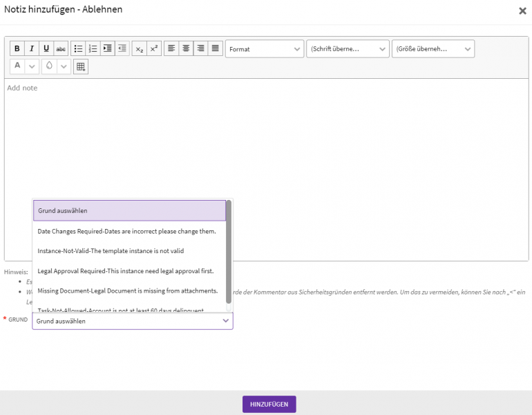Close the Notiz hinzufügen dialog
The height and width of the screenshot is (415, 532).
pyautogui.click(x=522, y=11)
